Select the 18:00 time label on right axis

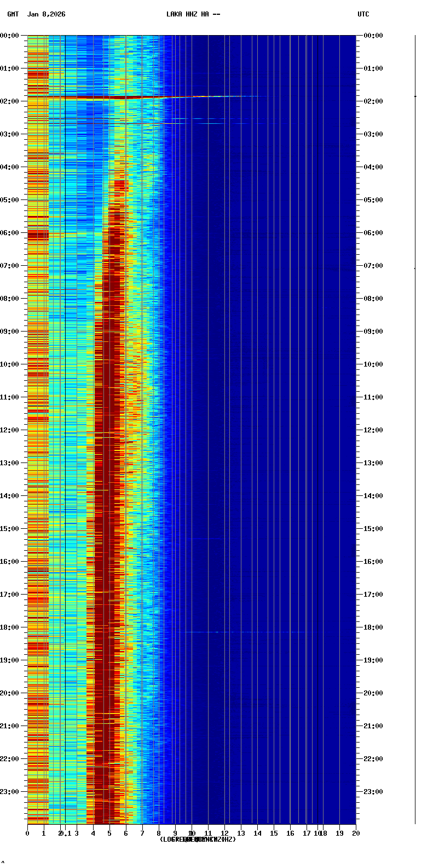click(x=373, y=627)
